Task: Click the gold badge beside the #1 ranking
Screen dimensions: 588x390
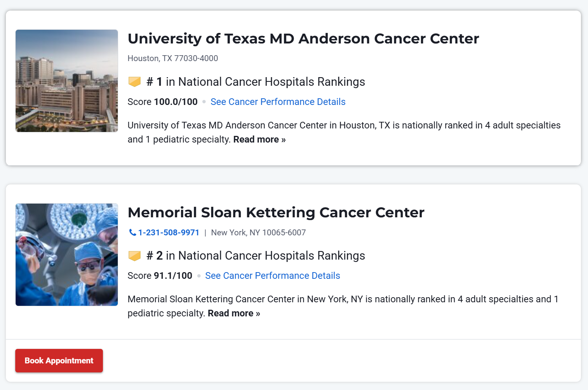Action: 135,82
